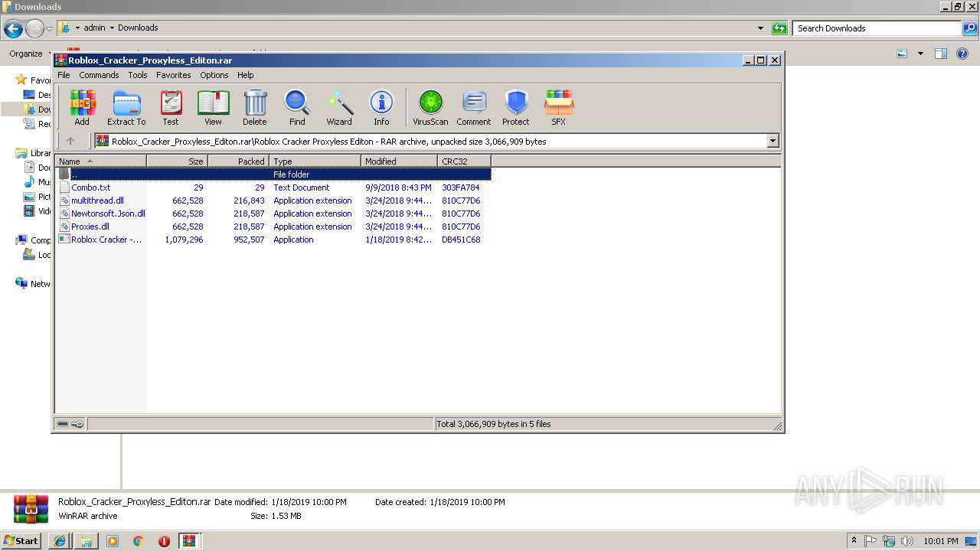
Task: Sort files by Modified column
Action: (x=399, y=161)
